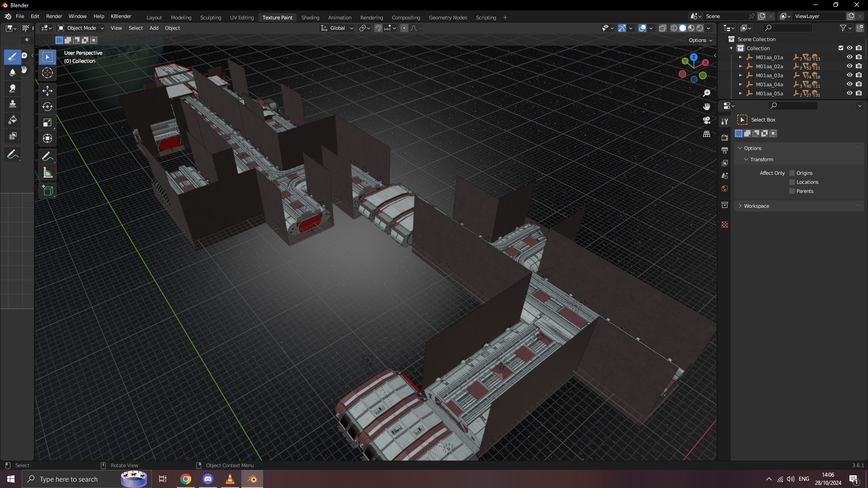The height and width of the screenshot is (488, 868).
Task: Open the Render properties tab
Action: tap(725, 137)
